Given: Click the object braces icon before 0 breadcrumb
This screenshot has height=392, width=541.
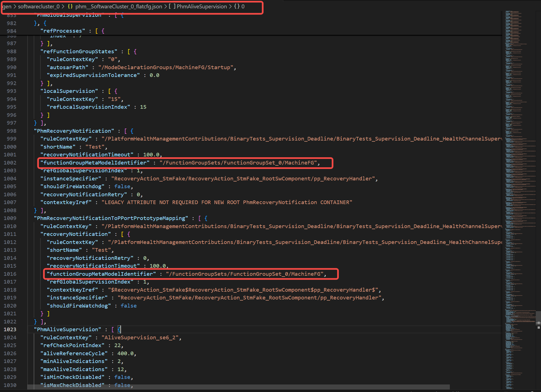Looking at the screenshot, I should click(237, 6).
